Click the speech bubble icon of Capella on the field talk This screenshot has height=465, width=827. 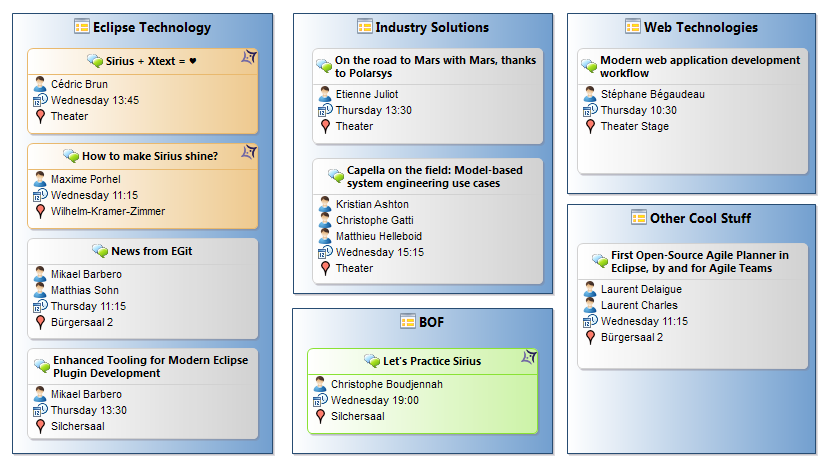pos(336,175)
